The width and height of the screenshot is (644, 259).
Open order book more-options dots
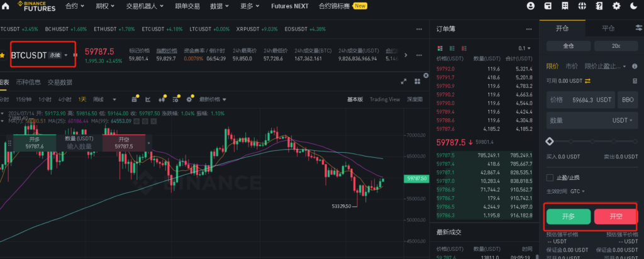tap(528, 29)
